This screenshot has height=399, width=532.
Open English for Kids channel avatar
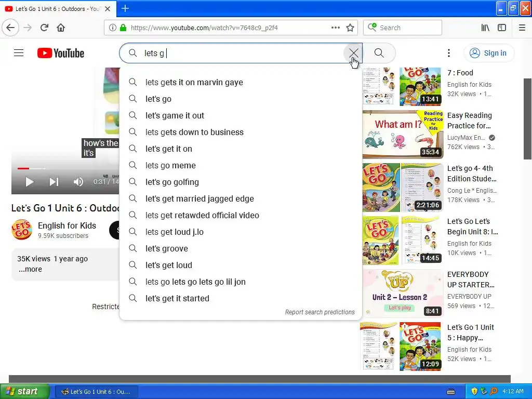click(22, 230)
